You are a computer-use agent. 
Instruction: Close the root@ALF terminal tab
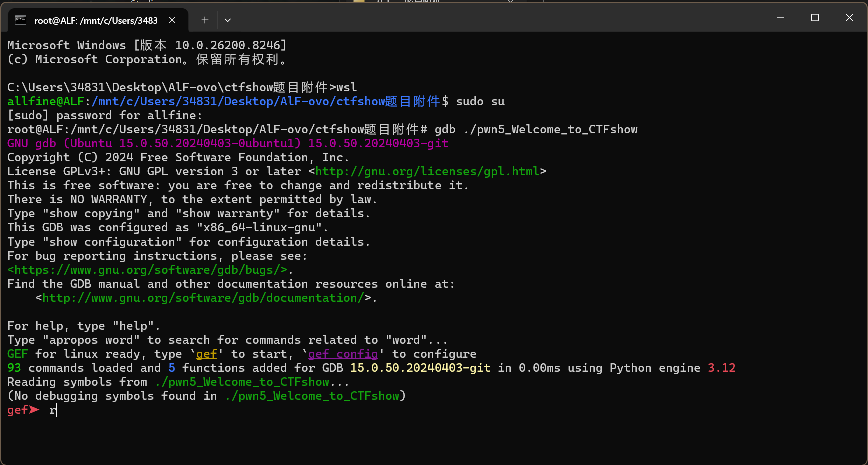click(x=172, y=20)
